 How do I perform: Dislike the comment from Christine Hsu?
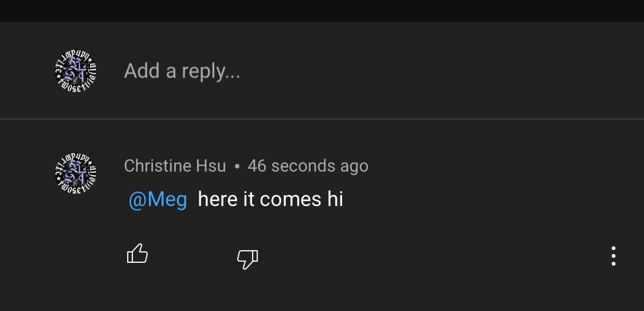(248, 259)
